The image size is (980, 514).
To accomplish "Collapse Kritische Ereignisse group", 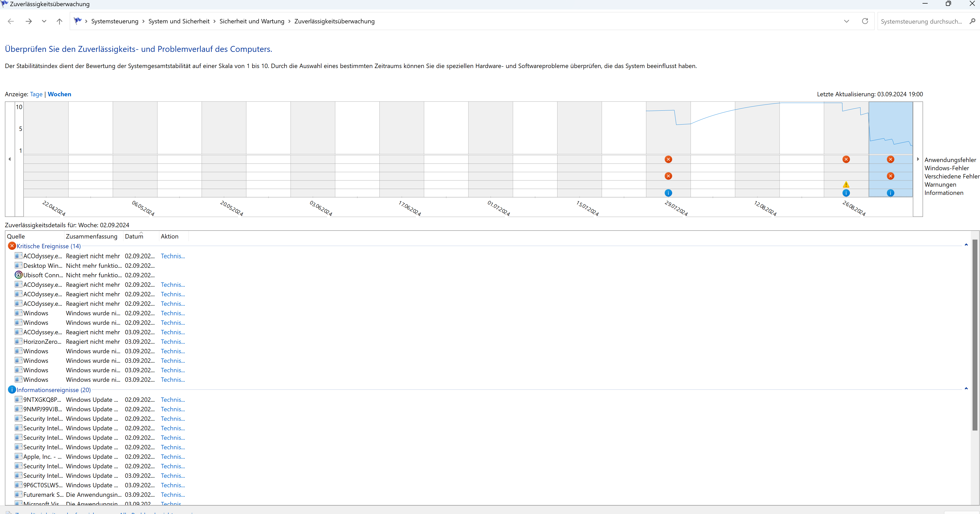I will click(966, 245).
